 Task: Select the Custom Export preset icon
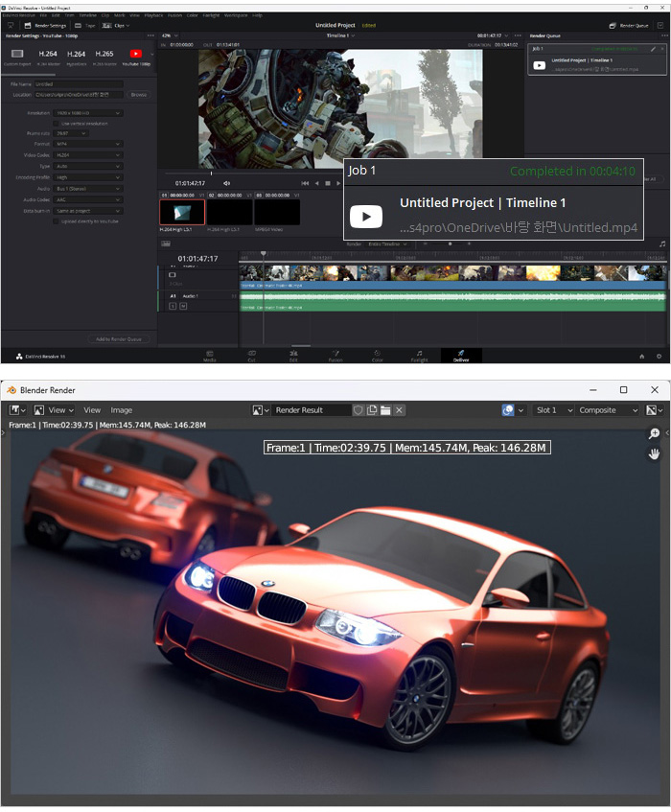click(x=17, y=54)
